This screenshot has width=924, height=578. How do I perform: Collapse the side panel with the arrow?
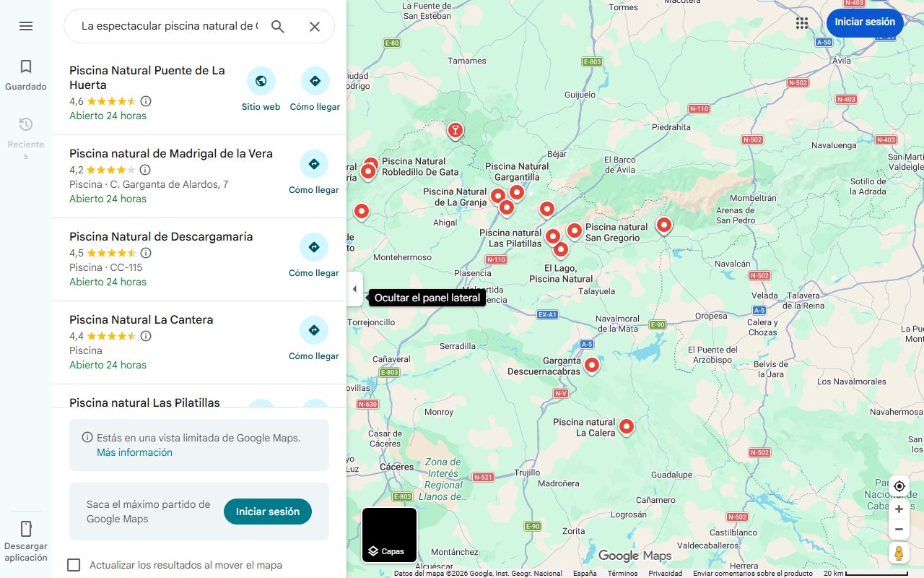click(x=354, y=289)
